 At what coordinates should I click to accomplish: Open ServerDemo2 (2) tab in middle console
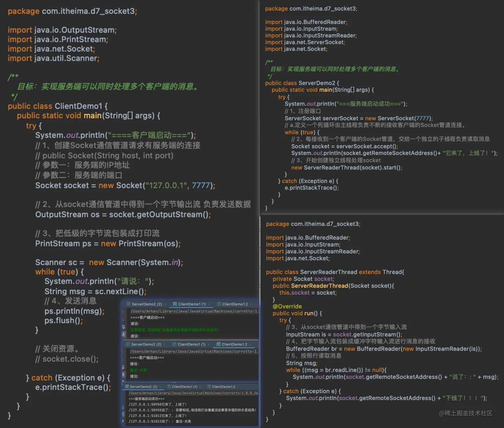pos(146,344)
